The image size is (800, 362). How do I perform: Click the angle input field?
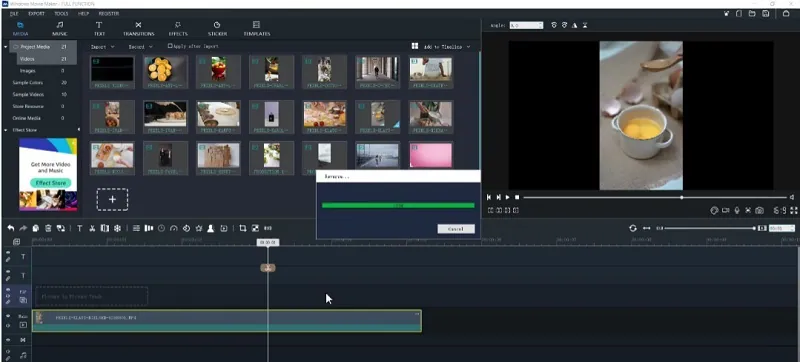pyautogui.click(x=526, y=25)
